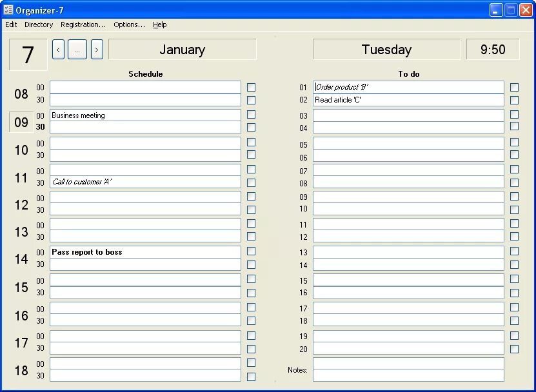Click the 09:30 schedule input field
Screen dimensions: 536x392
click(x=145, y=127)
